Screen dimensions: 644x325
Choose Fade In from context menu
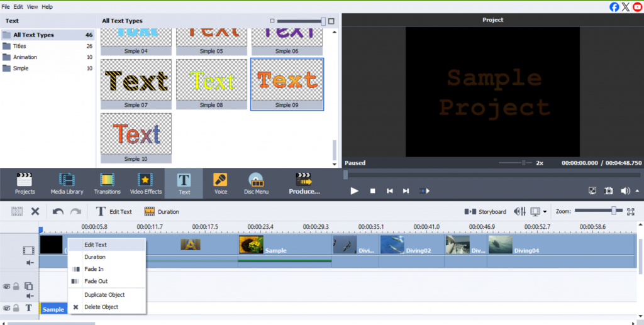click(x=94, y=269)
